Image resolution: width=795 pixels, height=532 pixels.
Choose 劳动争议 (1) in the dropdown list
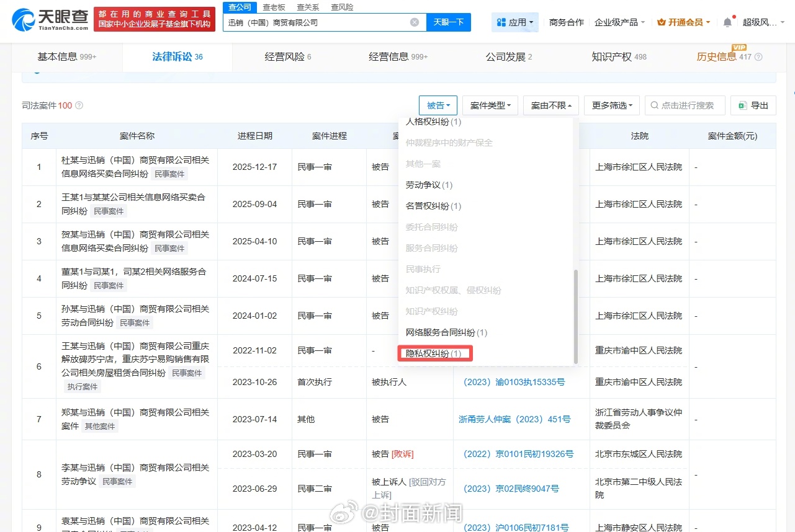coord(429,185)
